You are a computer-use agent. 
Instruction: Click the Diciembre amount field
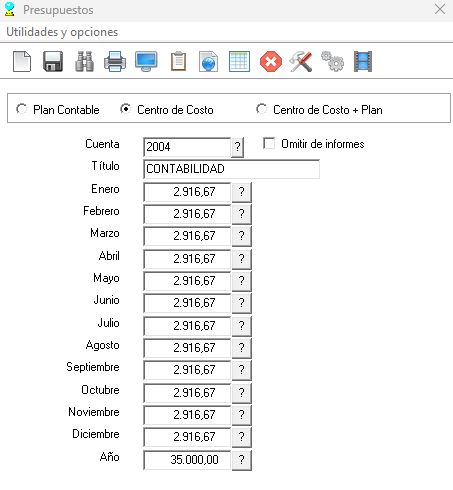pyautogui.click(x=187, y=437)
